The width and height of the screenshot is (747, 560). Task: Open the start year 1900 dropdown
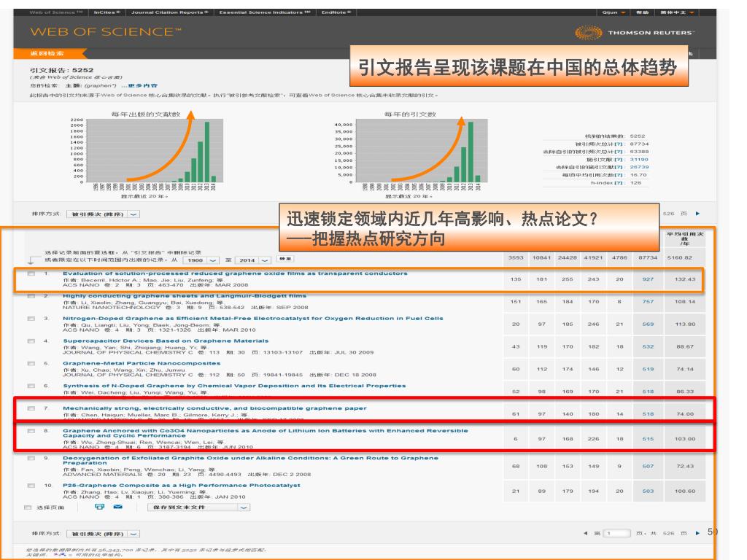click(201, 260)
